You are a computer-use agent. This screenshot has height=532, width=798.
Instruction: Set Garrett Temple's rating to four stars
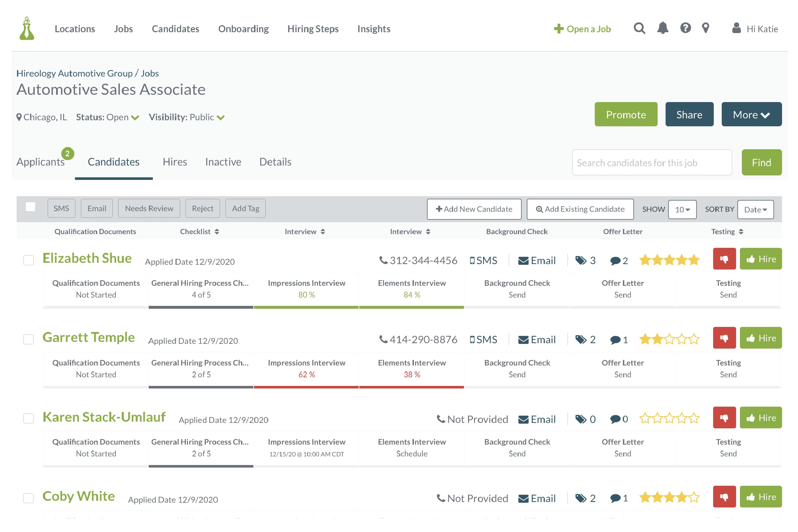tap(682, 339)
